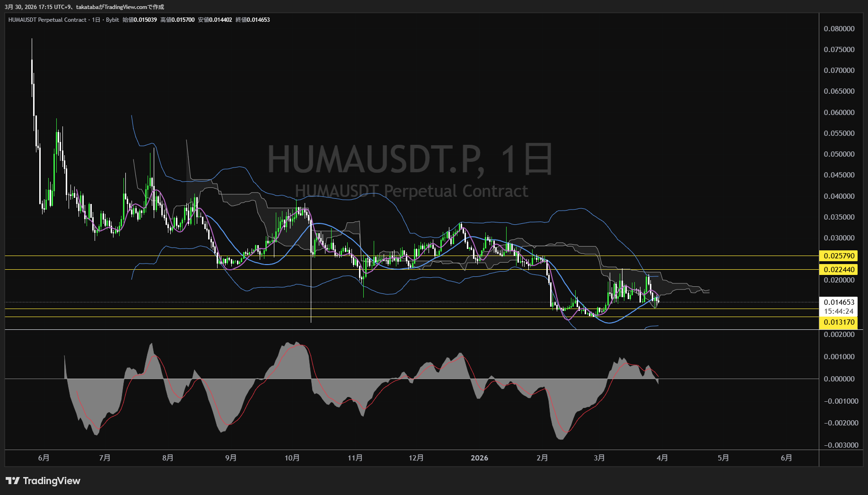Click the 0.080000 price scale label
The image size is (868, 495).
(x=839, y=29)
